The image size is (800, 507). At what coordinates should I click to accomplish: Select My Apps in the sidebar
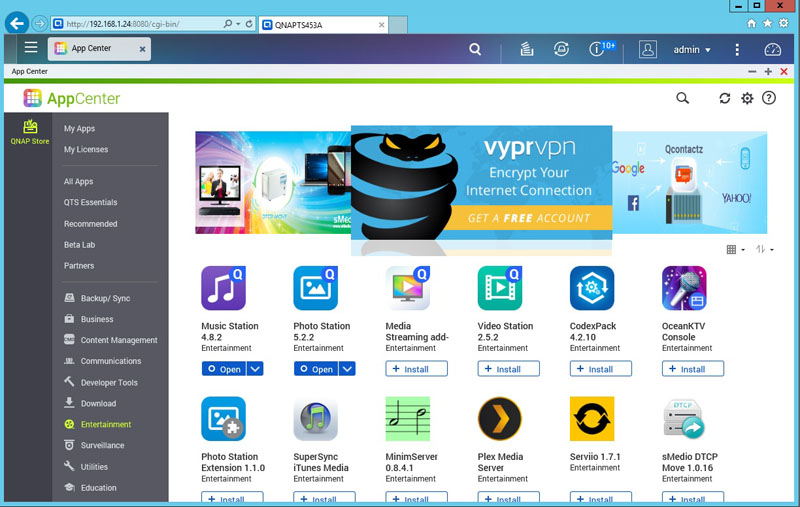pyautogui.click(x=79, y=129)
